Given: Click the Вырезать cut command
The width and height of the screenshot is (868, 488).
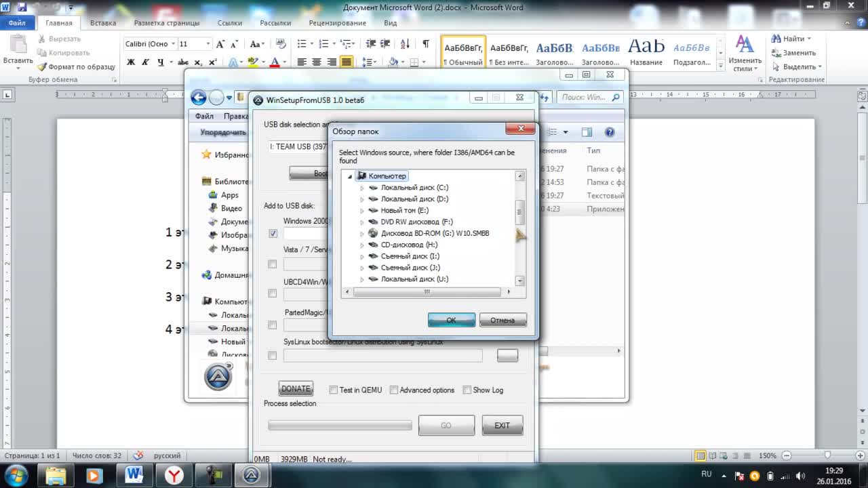Looking at the screenshot, I should pos(60,39).
